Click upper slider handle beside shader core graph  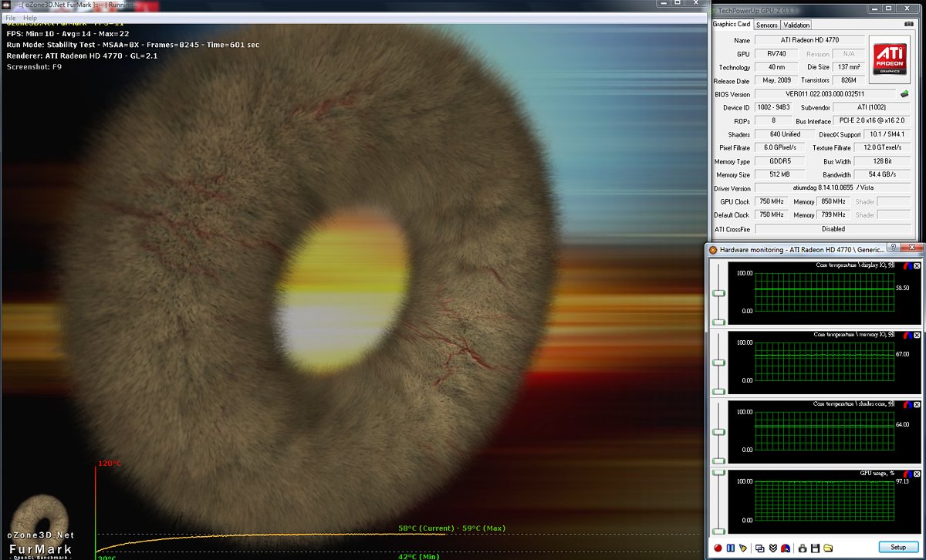[x=719, y=432]
